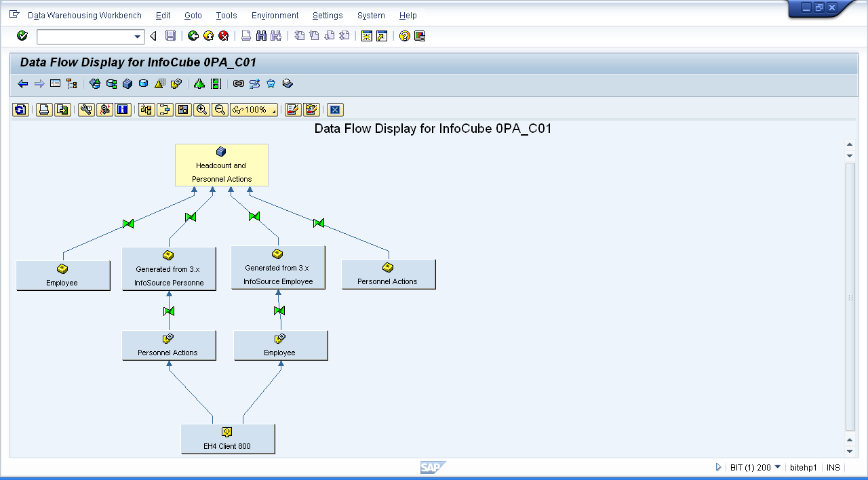Click the top scroll-up arrow
The height and width of the screenshot is (480, 868).
click(850, 144)
